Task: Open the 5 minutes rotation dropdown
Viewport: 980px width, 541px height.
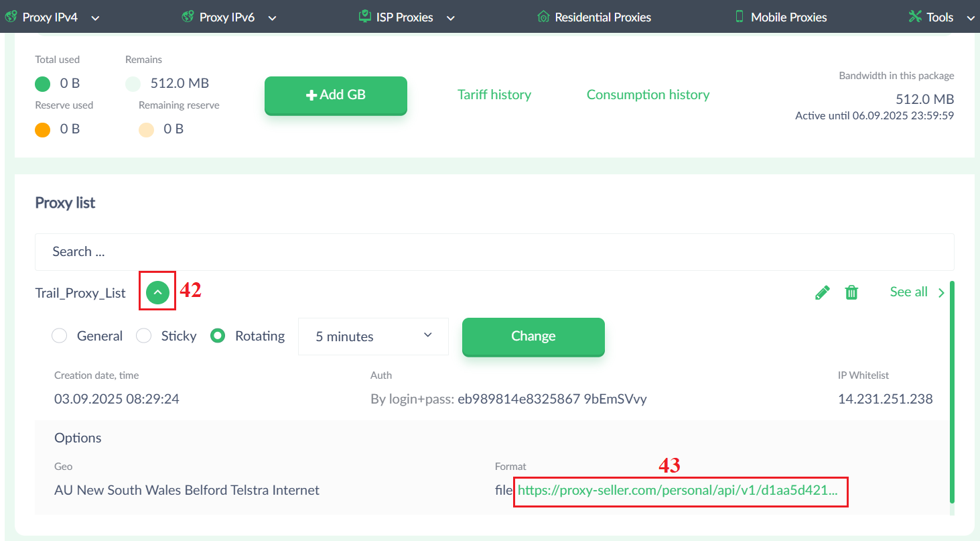Action: point(373,337)
